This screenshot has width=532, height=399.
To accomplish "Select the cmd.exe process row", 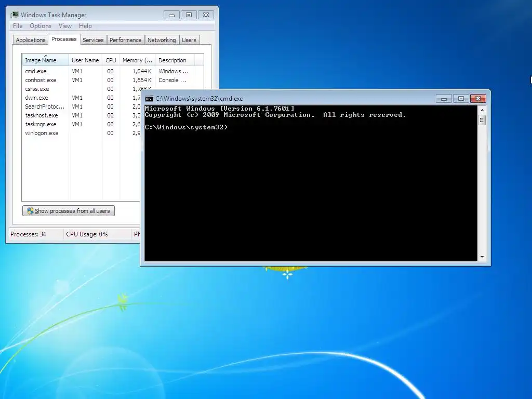I will pyautogui.click(x=113, y=71).
